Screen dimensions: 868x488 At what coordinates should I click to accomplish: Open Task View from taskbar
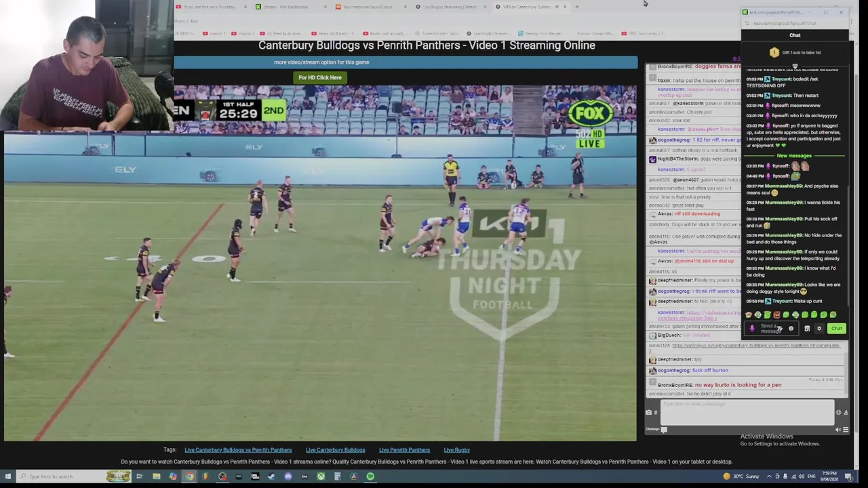(139, 476)
